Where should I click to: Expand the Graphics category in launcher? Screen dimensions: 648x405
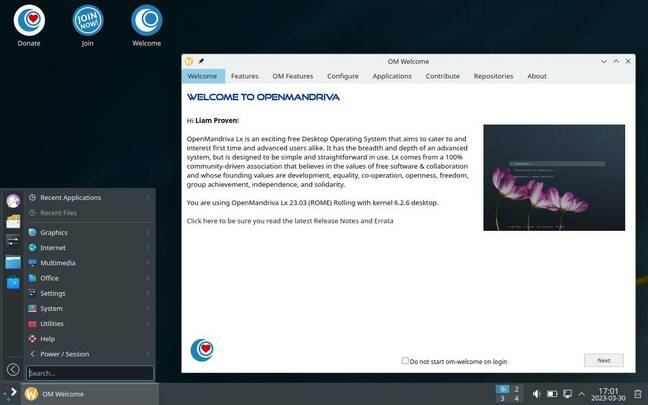pos(90,232)
